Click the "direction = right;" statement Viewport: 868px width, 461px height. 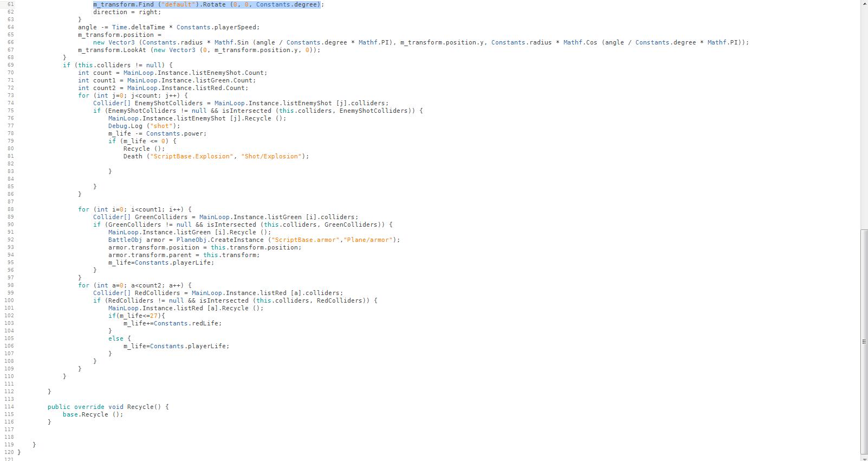tap(127, 12)
